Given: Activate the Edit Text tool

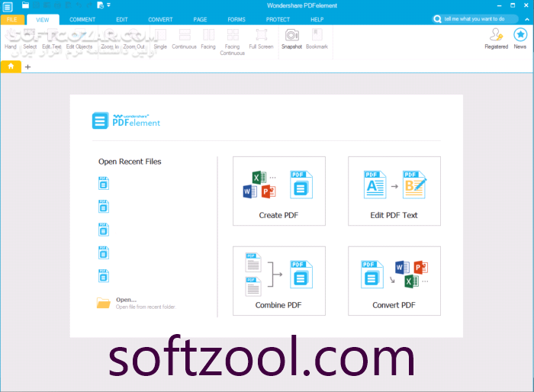Looking at the screenshot, I should click(x=52, y=39).
